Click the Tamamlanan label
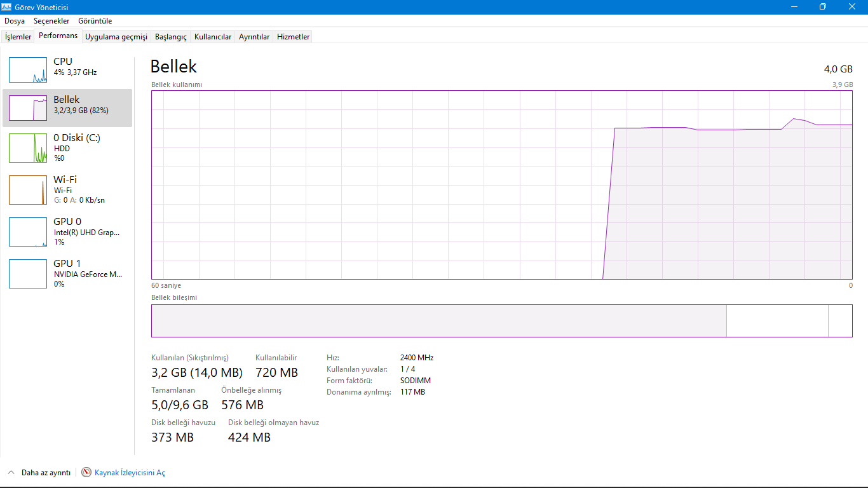The width and height of the screenshot is (868, 488). pyautogui.click(x=173, y=390)
